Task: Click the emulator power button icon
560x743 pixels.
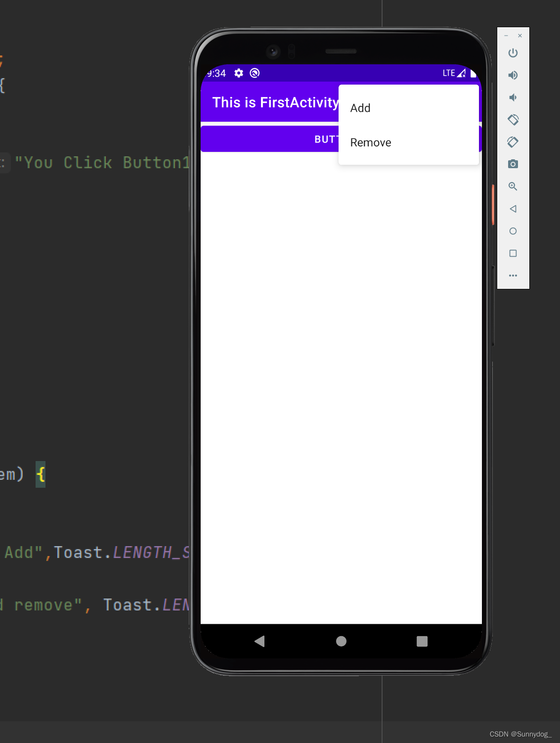Action: [x=513, y=53]
